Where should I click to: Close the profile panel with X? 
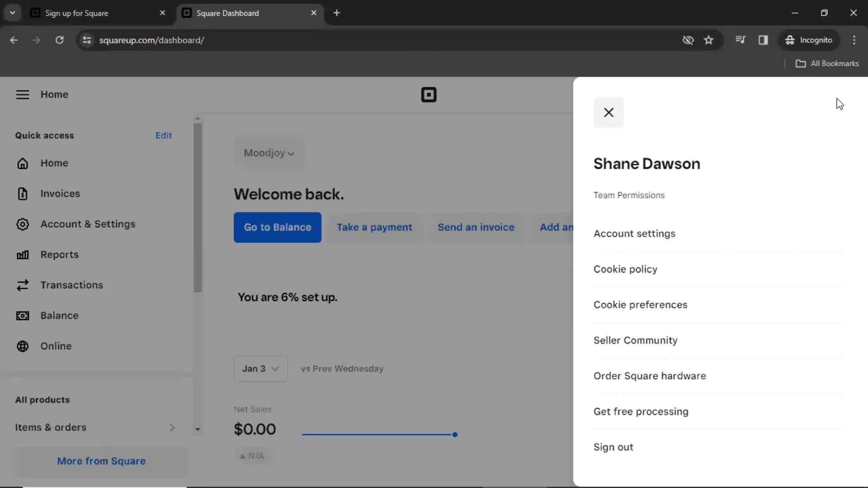coord(609,112)
